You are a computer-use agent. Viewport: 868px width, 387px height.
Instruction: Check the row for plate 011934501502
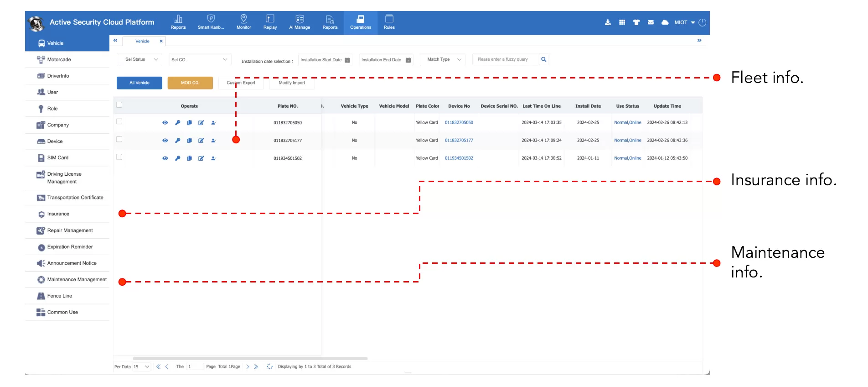(119, 157)
